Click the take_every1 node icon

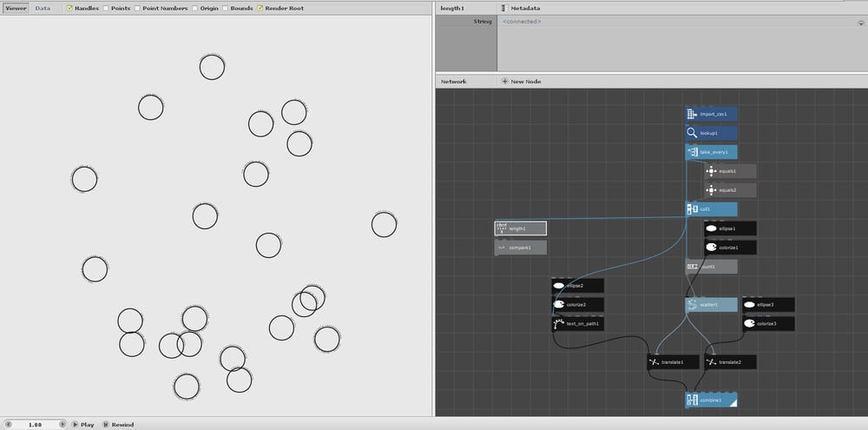point(692,152)
